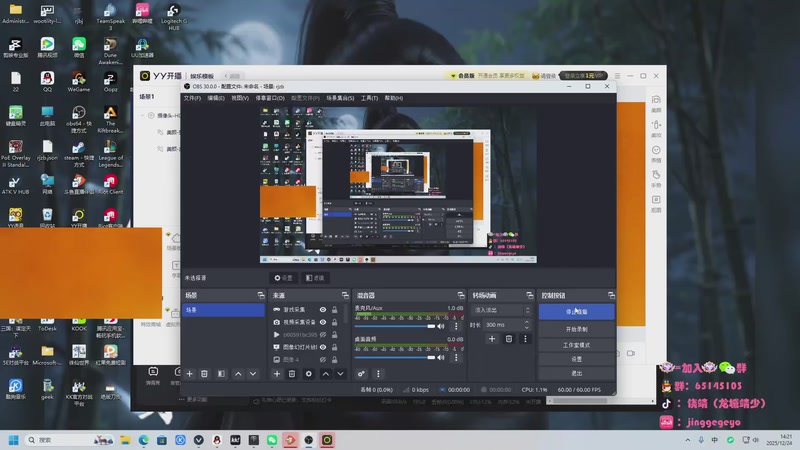
Task: Add a new scene in OBS Scenes panel
Action: [189, 374]
